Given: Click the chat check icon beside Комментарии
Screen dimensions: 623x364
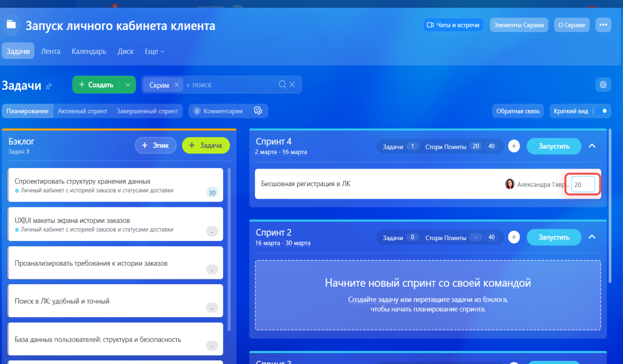Looking at the screenshot, I should [x=258, y=110].
